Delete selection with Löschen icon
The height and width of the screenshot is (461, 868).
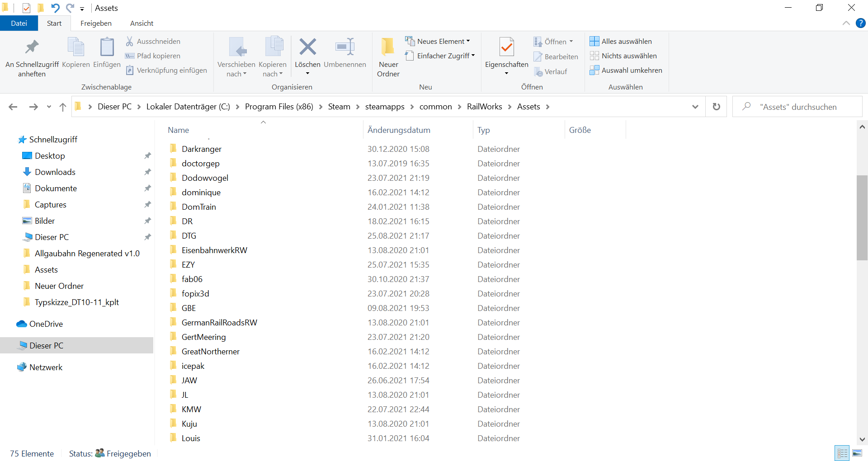307,47
